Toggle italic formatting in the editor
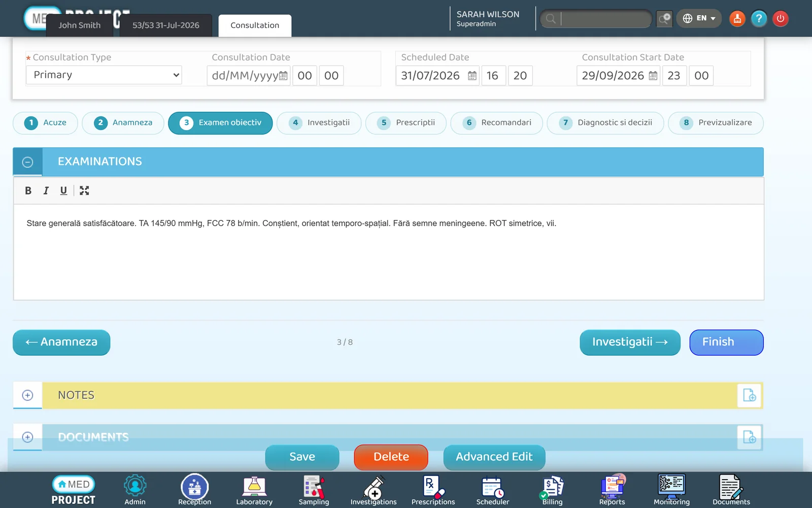Viewport: 812px width, 508px height. click(x=46, y=190)
